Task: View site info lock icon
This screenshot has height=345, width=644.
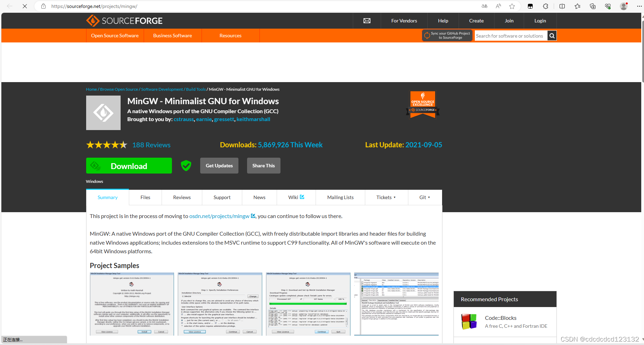Action: point(43,6)
